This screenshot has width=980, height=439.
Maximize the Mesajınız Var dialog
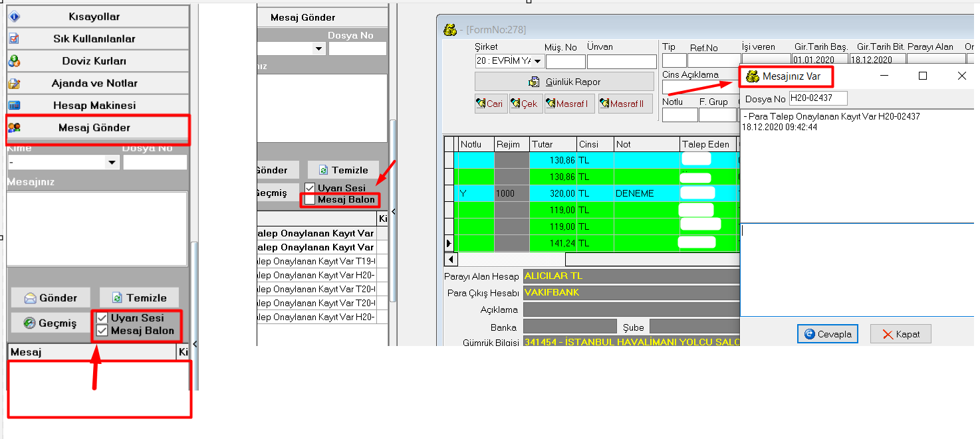pyautogui.click(x=923, y=76)
